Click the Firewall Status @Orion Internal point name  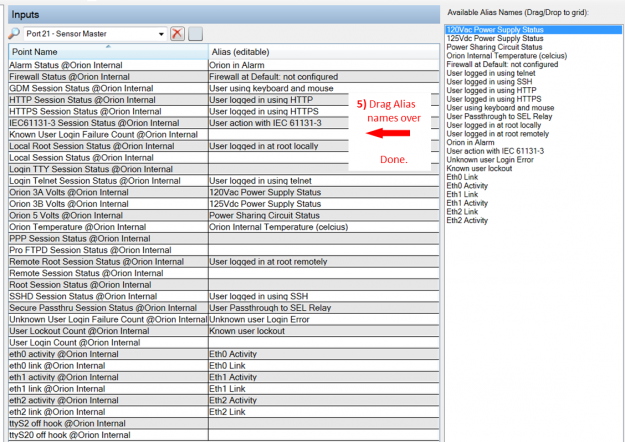(69, 77)
